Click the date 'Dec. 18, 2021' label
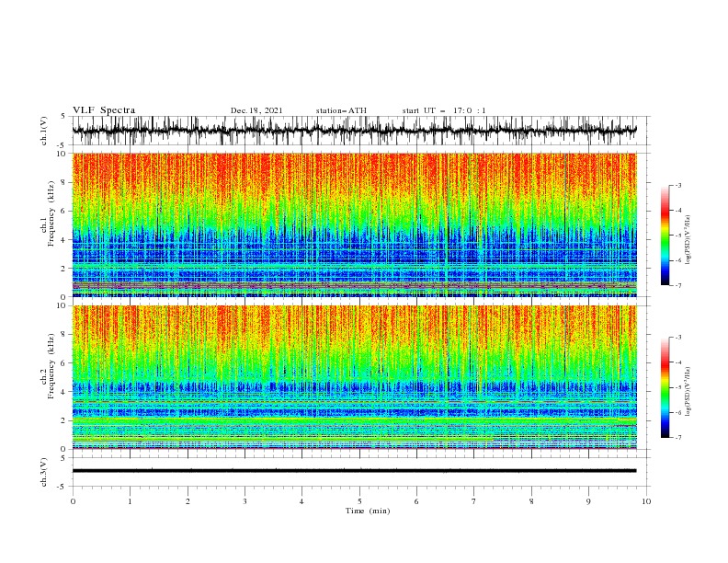The image size is (728, 563). tap(256, 110)
